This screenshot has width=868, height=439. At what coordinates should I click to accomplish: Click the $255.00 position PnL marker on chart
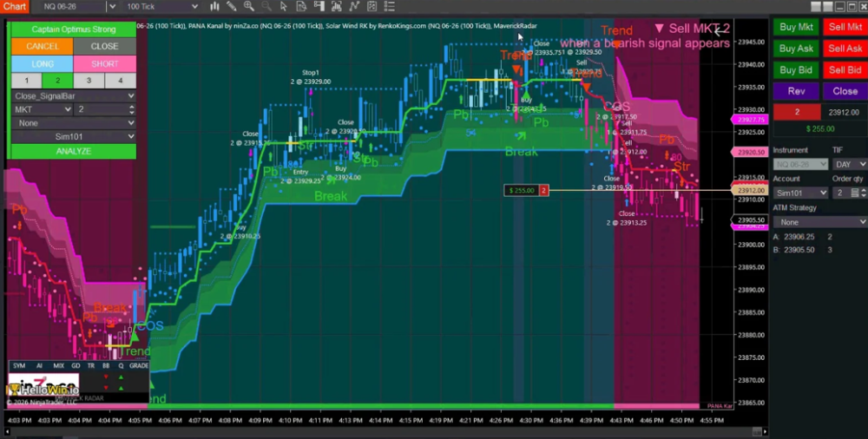click(521, 190)
